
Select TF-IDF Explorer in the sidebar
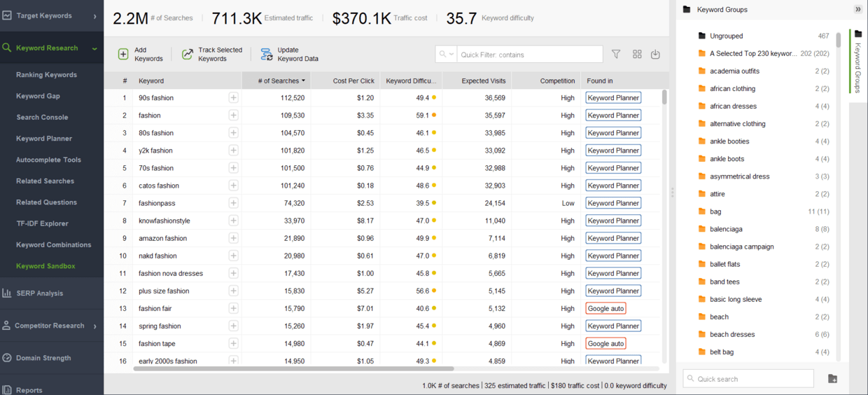point(42,223)
